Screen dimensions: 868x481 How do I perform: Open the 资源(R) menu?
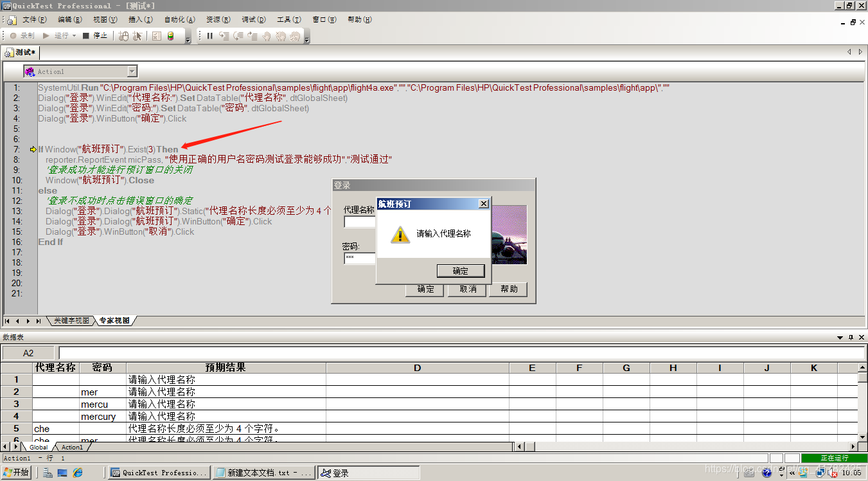coord(218,20)
